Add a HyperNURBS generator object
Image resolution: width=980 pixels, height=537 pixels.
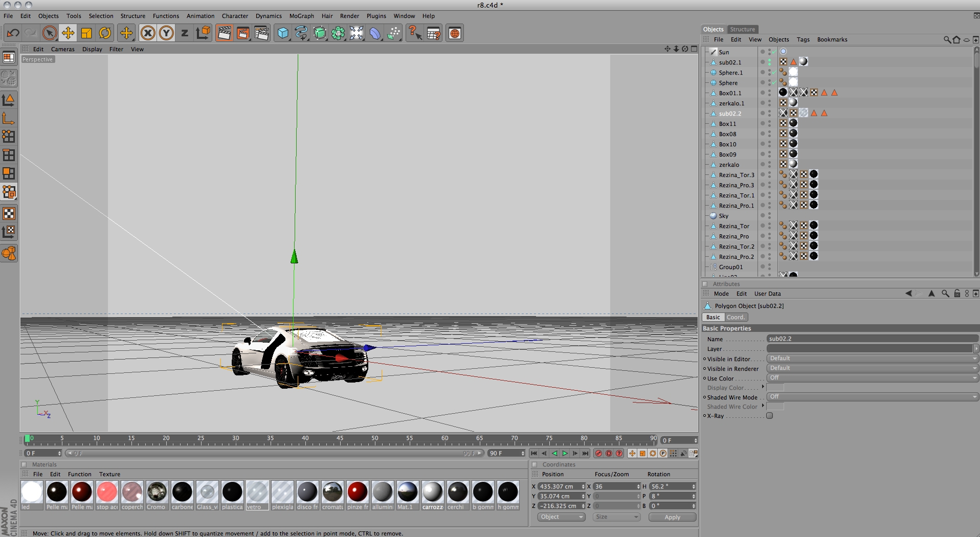(x=320, y=33)
